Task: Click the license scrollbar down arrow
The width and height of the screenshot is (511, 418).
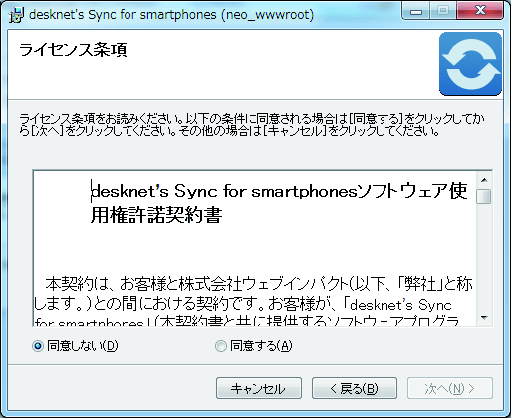Action: pos(484,318)
